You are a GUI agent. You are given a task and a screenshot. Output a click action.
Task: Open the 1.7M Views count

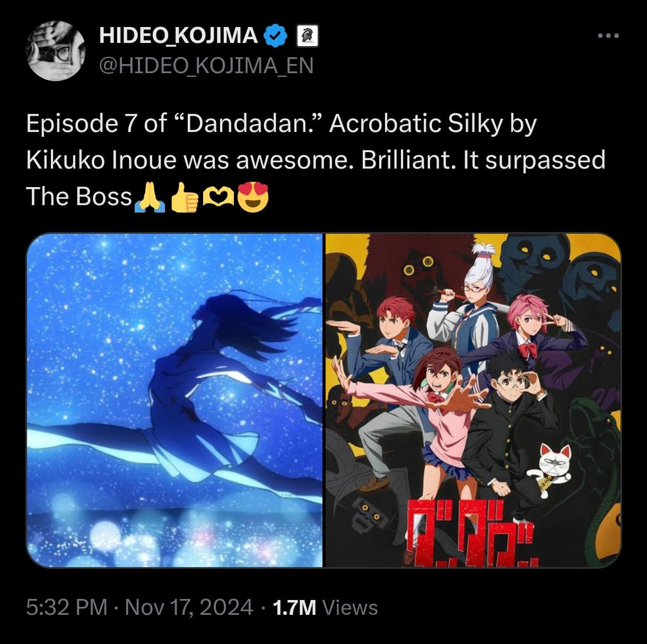coord(325,607)
